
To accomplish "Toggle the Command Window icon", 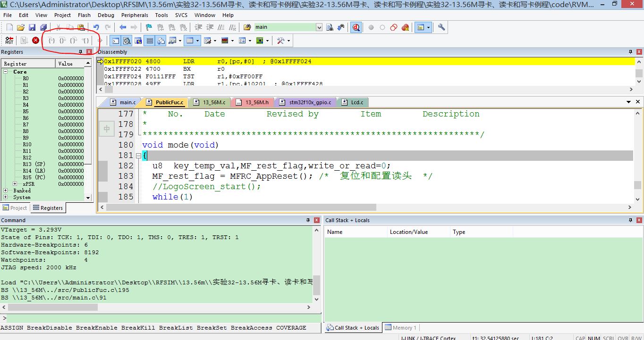I will (115, 41).
